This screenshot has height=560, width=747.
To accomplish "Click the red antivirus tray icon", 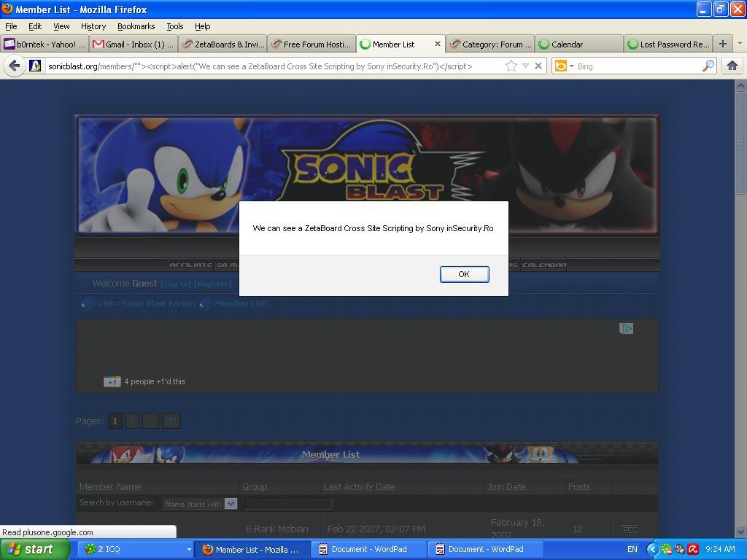I will (x=693, y=549).
